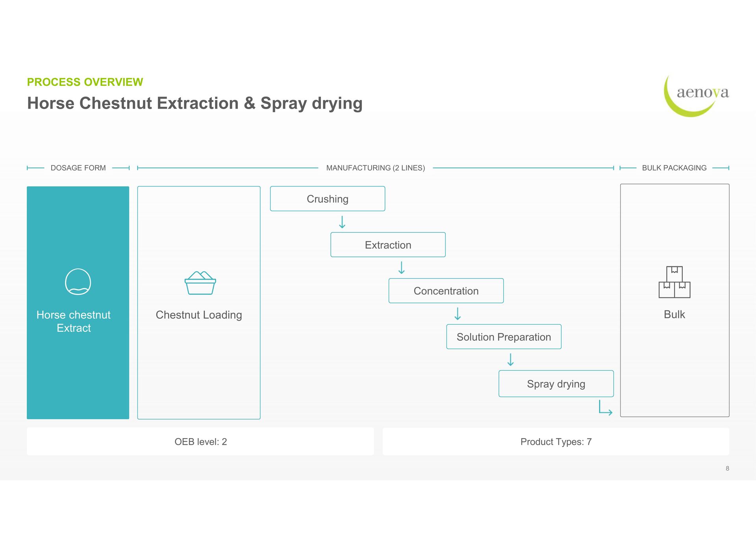This screenshot has width=756, height=535.
Task: Click the bent arrow after Spray drying
Action: tap(606, 408)
